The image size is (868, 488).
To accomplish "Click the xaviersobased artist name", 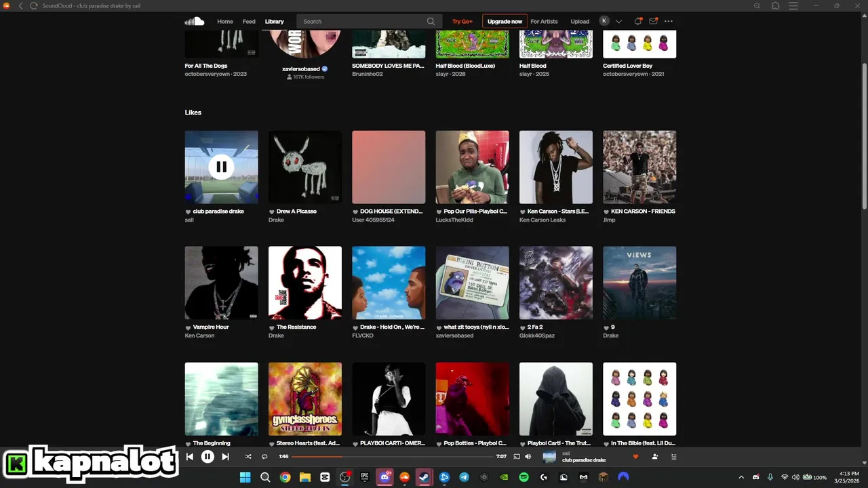I will [300, 68].
